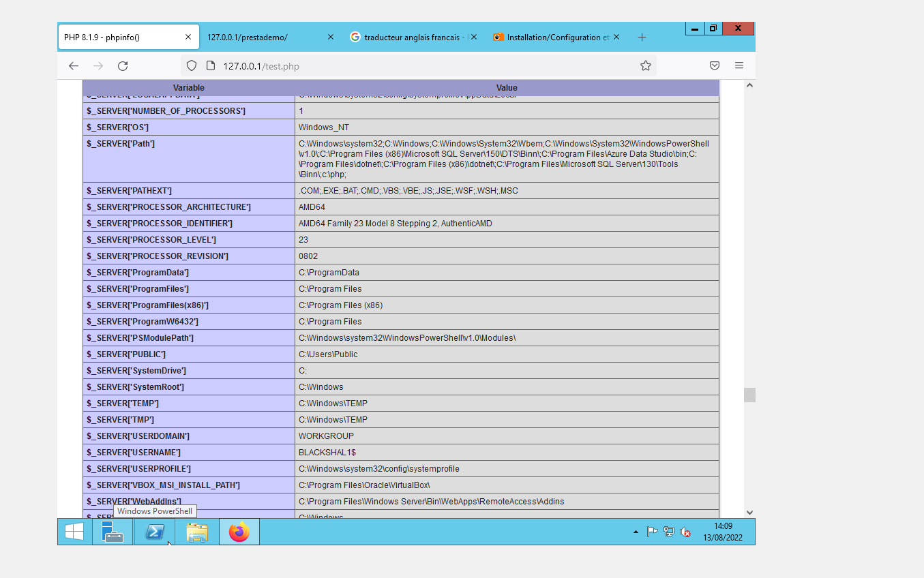924x578 pixels.
Task: Click the Value column header
Action: pyautogui.click(x=507, y=88)
